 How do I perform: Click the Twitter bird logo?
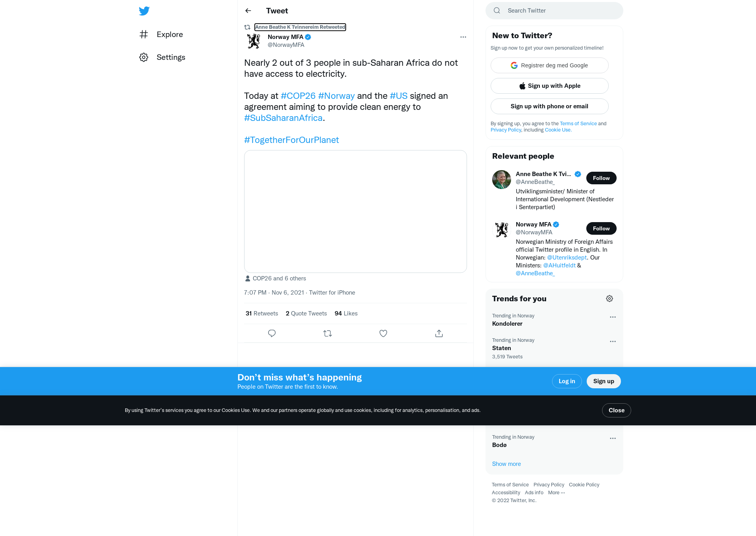(144, 11)
